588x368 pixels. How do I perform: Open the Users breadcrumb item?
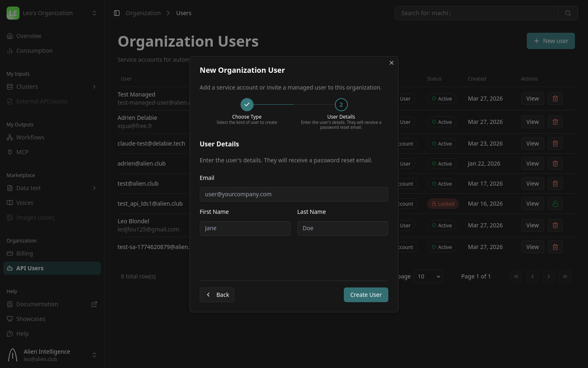tap(184, 13)
